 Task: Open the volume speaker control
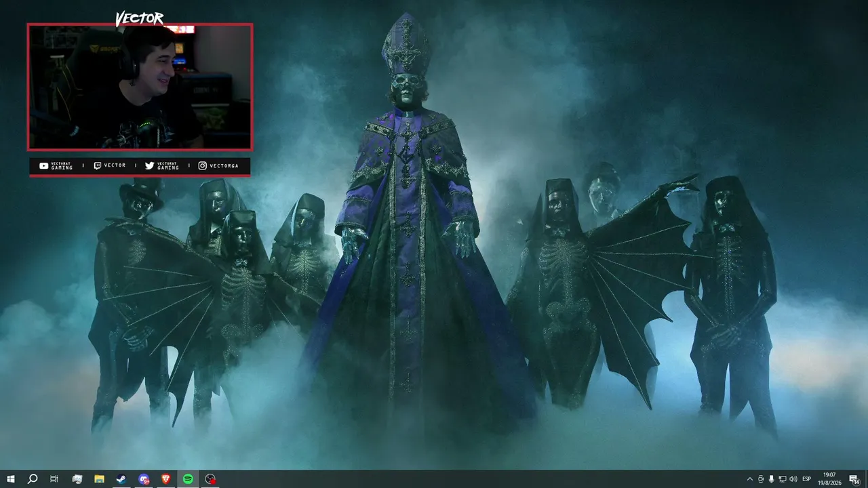pyautogui.click(x=793, y=479)
